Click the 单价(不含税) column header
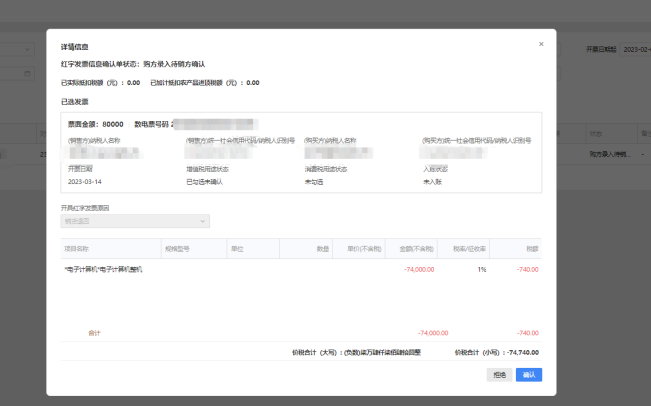 point(359,249)
